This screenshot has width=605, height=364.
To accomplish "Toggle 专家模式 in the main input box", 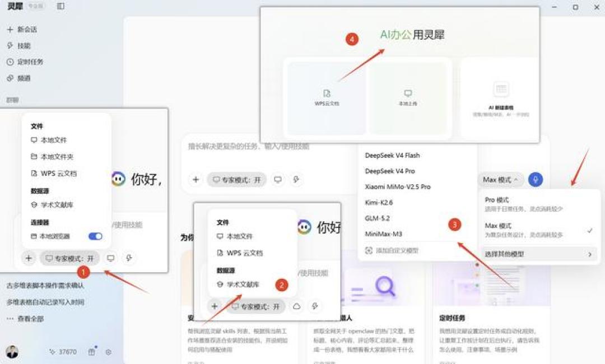I will 237,179.
